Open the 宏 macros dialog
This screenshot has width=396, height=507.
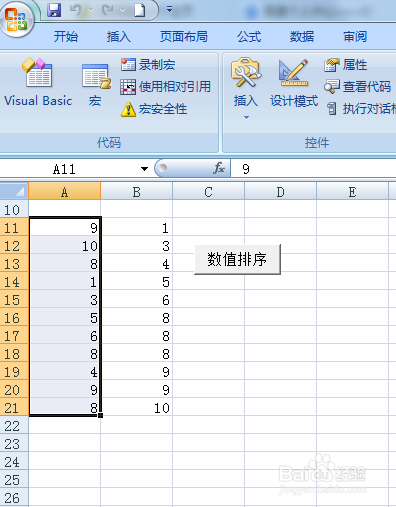(x=96, y=85)
